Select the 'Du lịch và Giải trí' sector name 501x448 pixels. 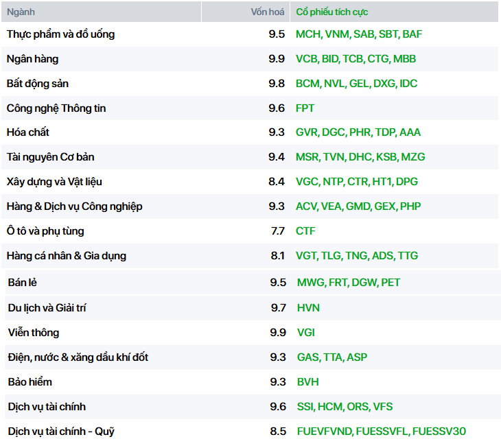(x=47, y=308)
